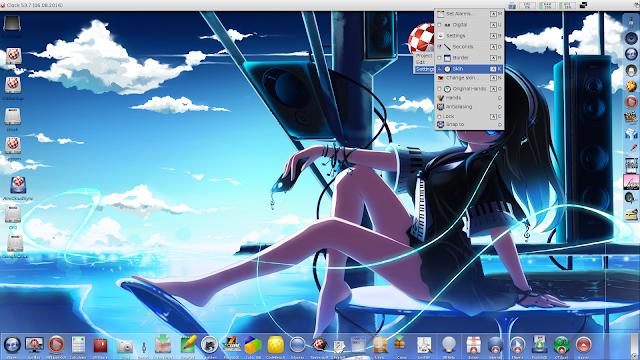The width and height of the screenshot is (640, 360).
Task: Open the camera screenshot tool in the dock
Action: coord(125,347)
